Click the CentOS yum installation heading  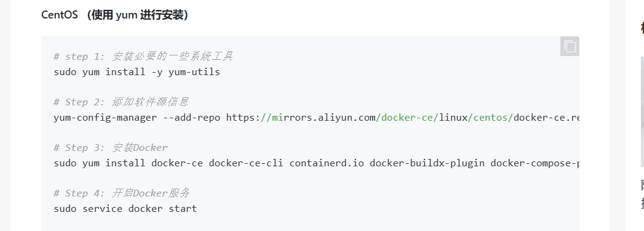114,15
